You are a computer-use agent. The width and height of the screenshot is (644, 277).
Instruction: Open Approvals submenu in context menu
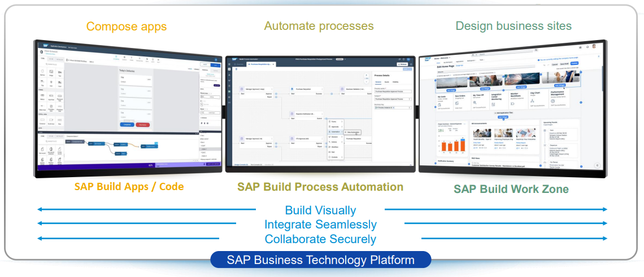tap(336, 126)
